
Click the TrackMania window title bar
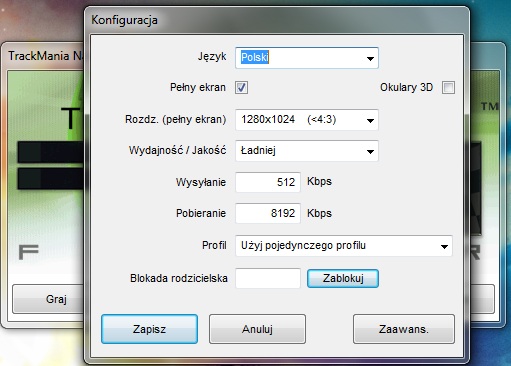pyautogui.click(x=43, y=55)
